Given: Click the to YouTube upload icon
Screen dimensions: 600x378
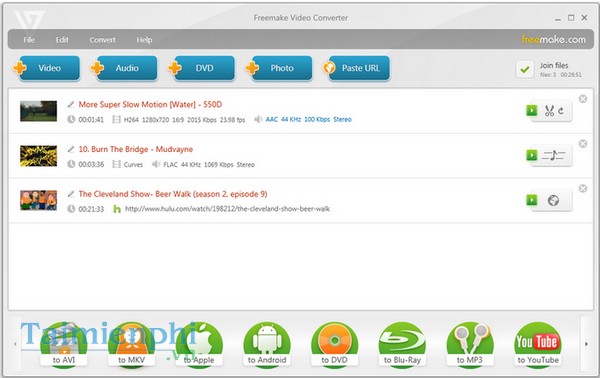Looking at the screenshot, I should tap(538, 344).
